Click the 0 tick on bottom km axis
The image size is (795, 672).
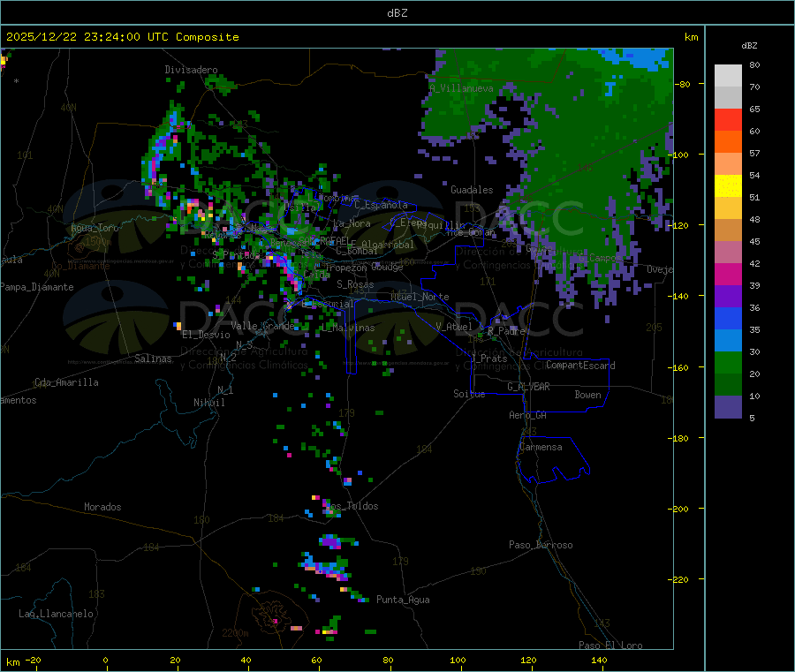click(105, 660)
